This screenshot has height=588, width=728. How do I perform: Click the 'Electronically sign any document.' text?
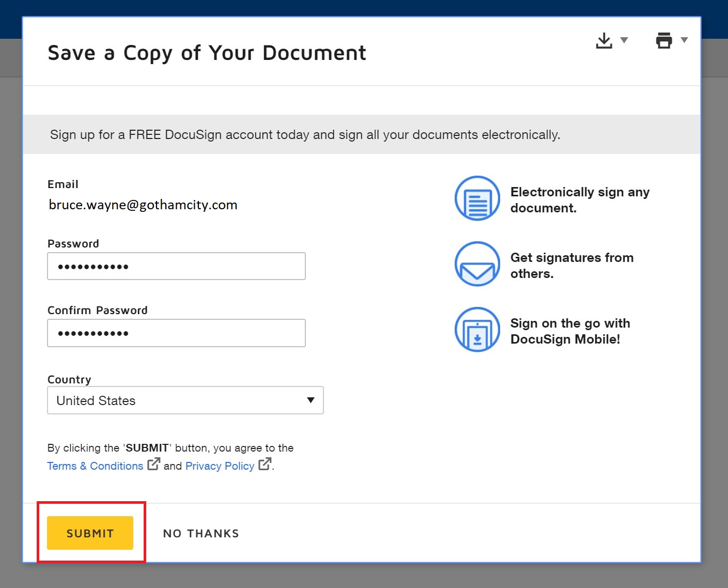pyautogui.click(x=580, y=200)
